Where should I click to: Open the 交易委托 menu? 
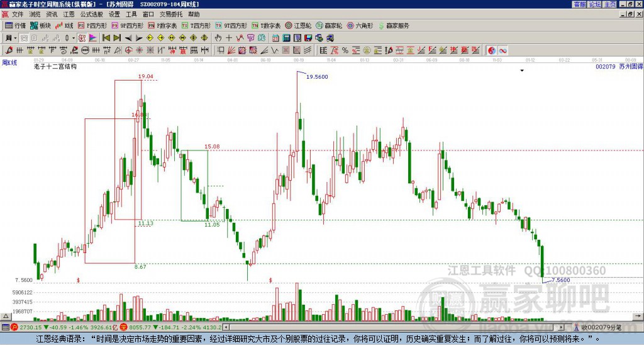(171, 14)
